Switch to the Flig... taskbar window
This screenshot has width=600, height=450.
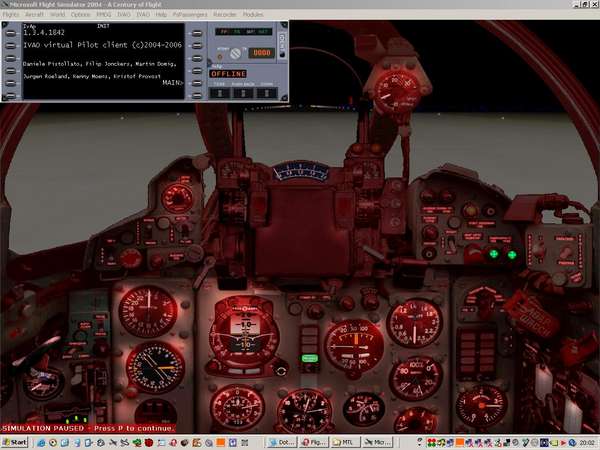[x=314, y=442]
